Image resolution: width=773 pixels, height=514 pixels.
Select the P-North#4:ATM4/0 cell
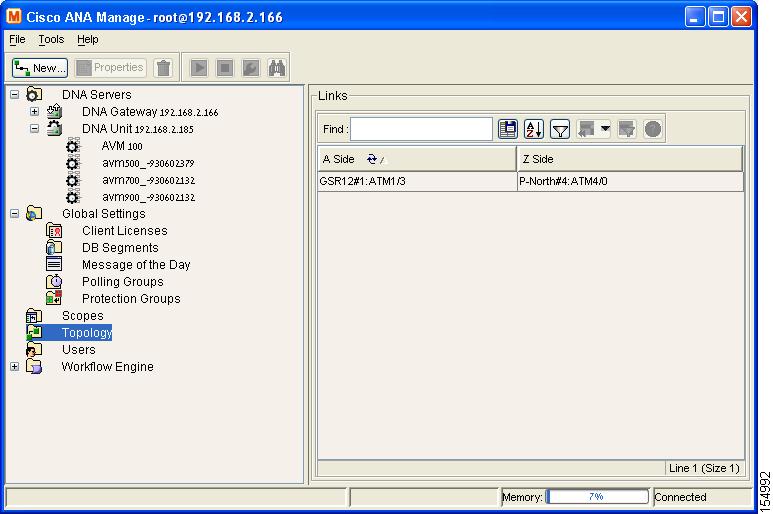click(631, 181)
